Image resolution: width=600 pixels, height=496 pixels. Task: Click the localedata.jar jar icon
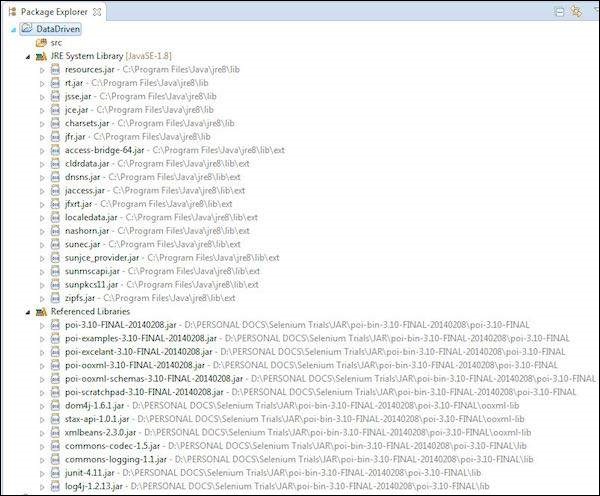55,217
